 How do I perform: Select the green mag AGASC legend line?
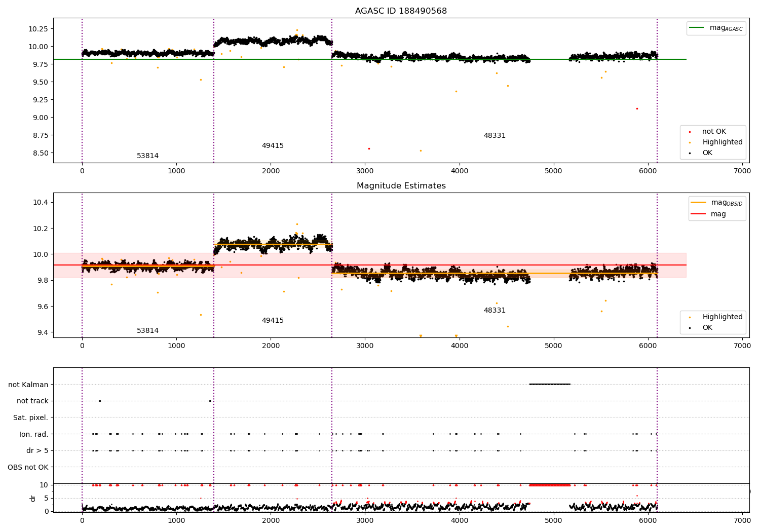[x=697, y=28]
